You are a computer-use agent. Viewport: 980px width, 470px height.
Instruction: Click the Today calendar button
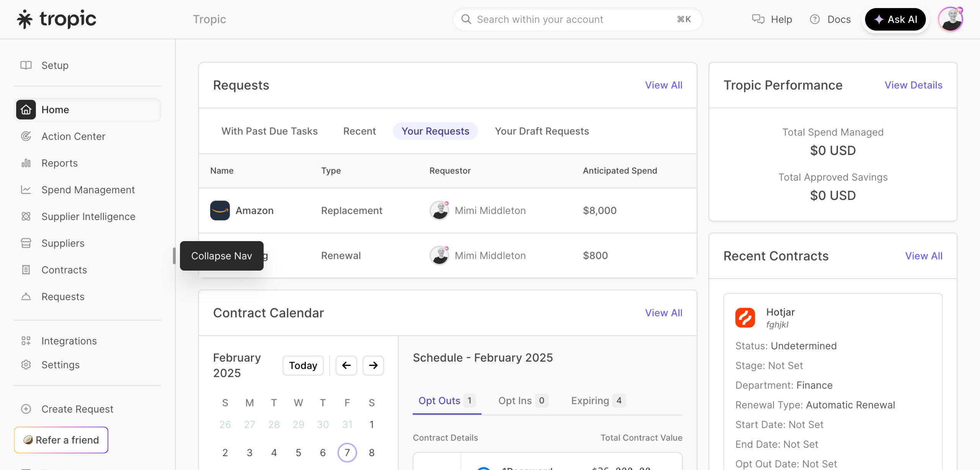click(303, 366)
